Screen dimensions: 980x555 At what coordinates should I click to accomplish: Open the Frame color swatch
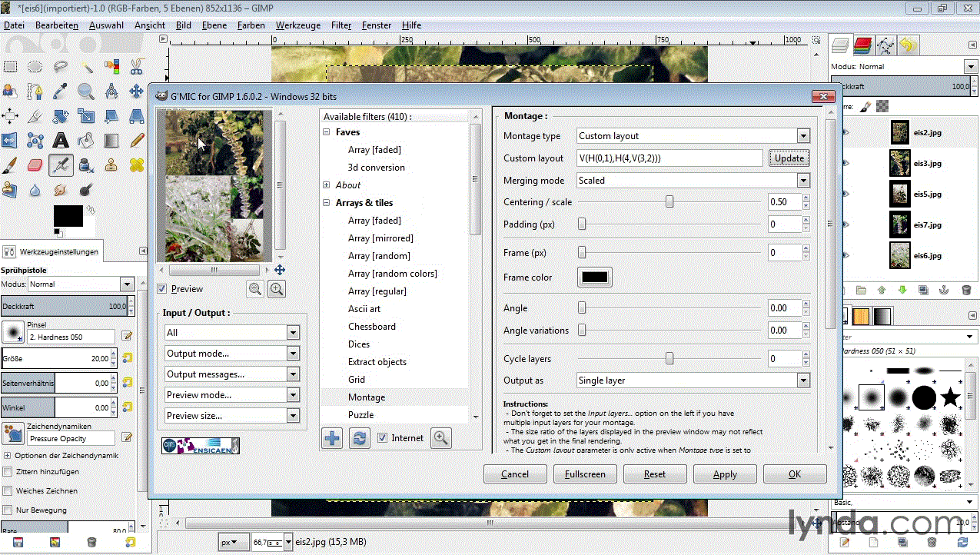pyautogui.click(x=595, y=277)
